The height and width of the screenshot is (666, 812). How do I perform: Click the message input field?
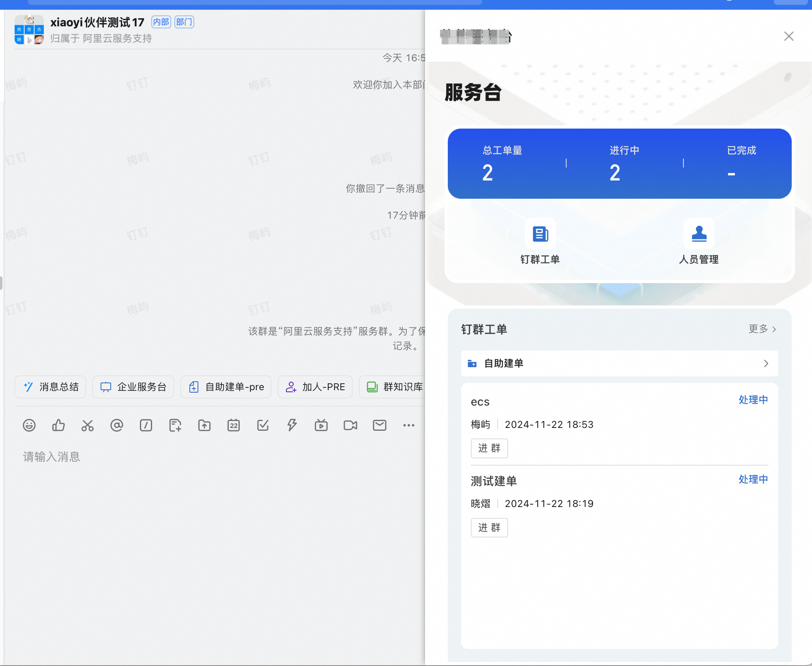click(219, 457)
